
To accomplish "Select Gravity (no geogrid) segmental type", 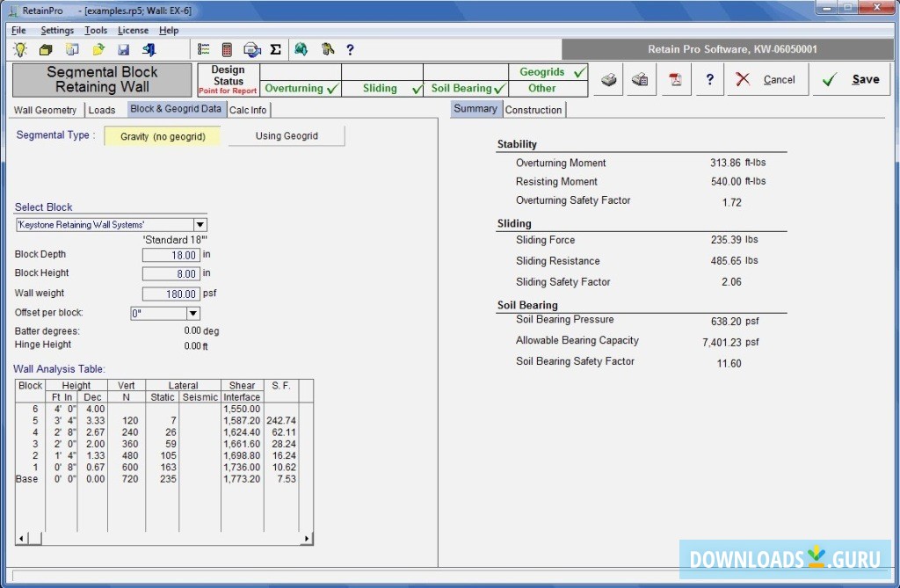I will click(x=163, y=136).
